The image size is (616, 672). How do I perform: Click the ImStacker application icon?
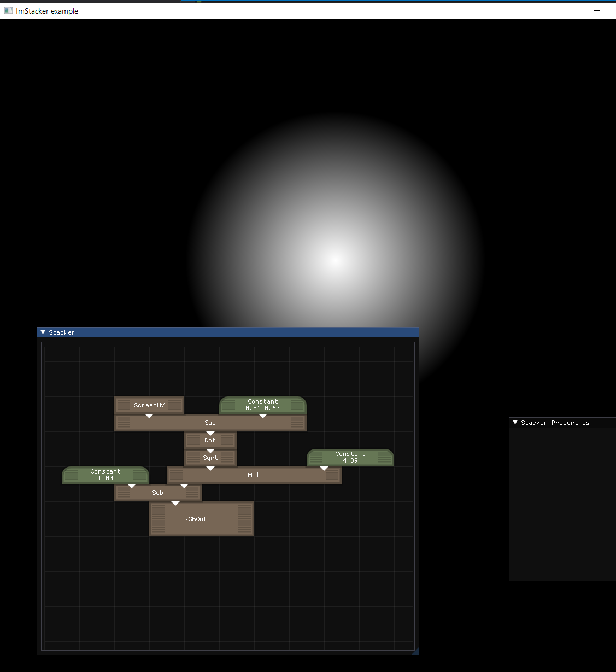click(x=8, y=10)
